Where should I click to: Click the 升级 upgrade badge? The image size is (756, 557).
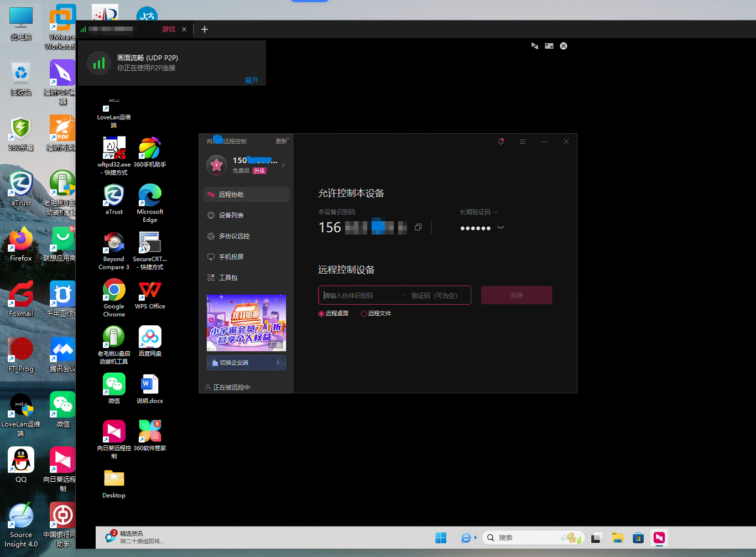click(259, 171)
